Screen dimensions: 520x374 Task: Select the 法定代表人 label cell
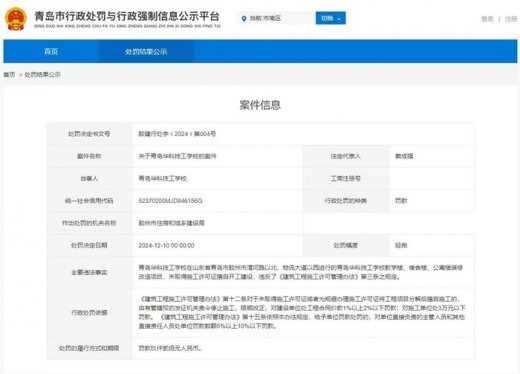(346, 156)
